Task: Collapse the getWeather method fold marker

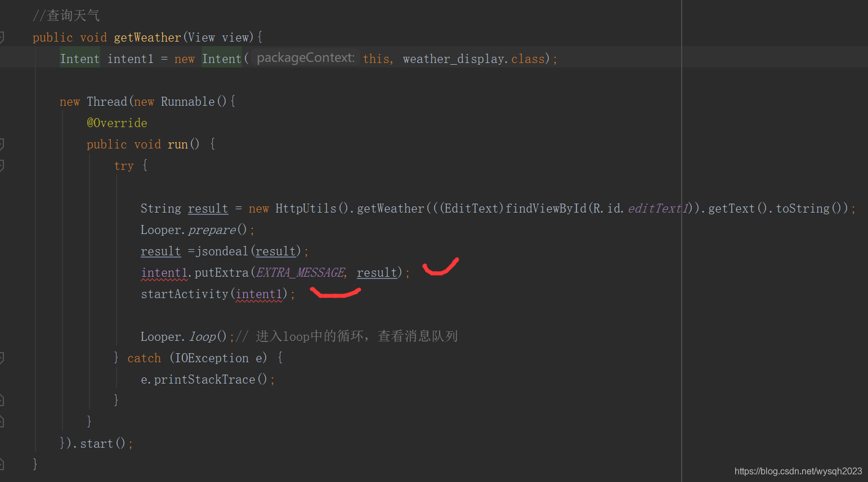Action: point(2,38)
